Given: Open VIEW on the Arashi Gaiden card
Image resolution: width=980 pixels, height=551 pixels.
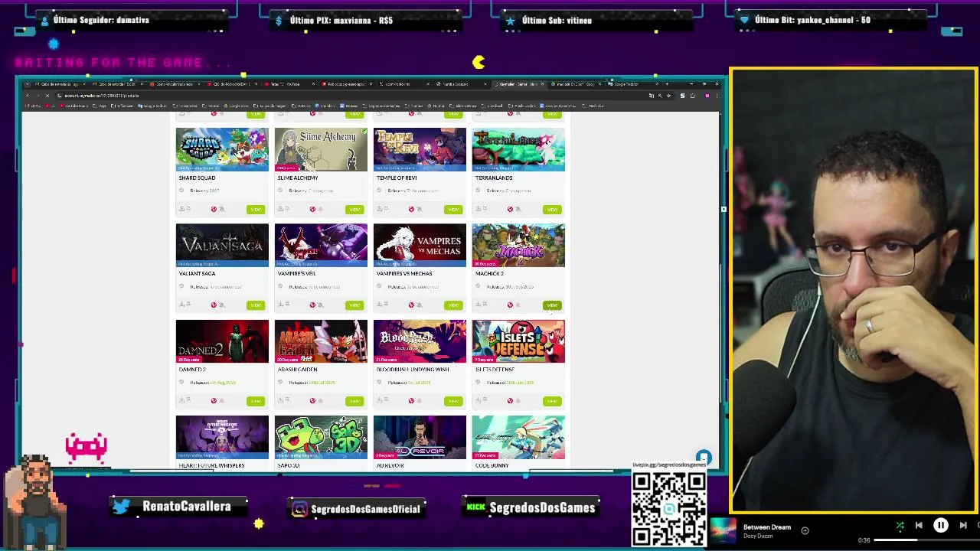Looking at the screenshot, I should [x=354, y=401].
